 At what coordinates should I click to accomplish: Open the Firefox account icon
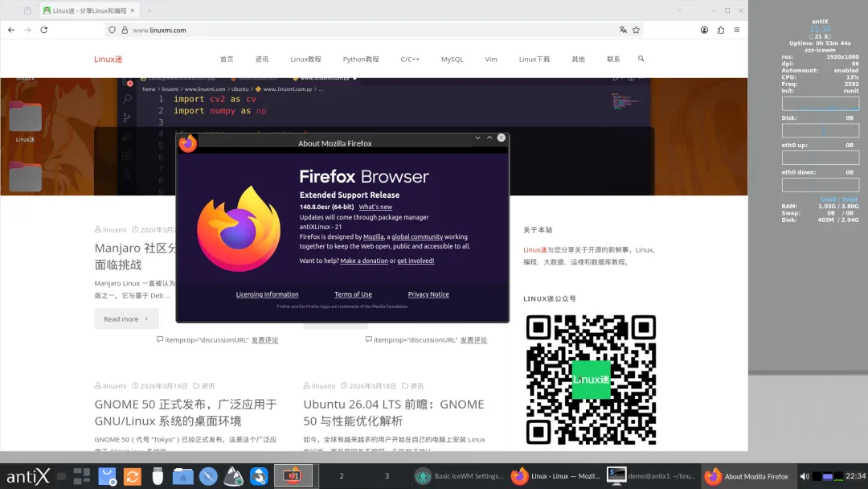tap(704, 30)
